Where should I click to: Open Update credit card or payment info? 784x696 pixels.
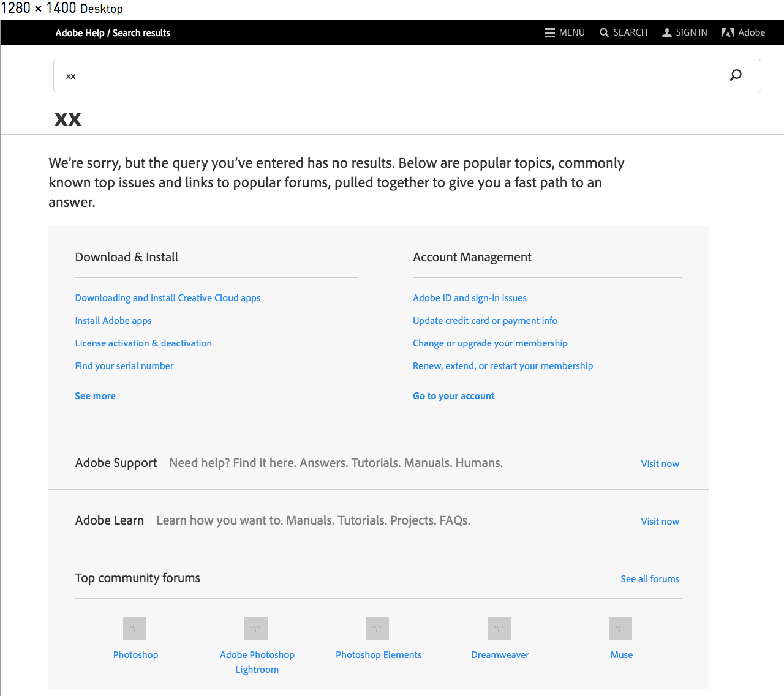pyautogui.click(x=485, y=321)
